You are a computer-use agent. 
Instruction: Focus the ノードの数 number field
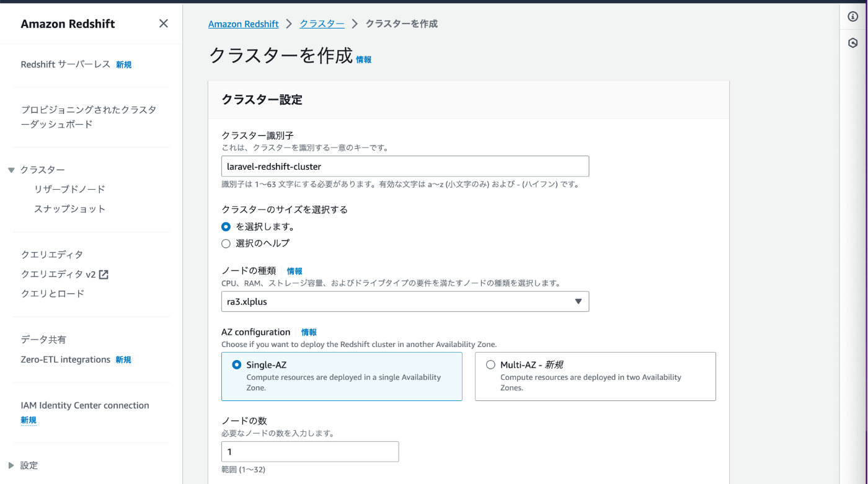(310, 452)
